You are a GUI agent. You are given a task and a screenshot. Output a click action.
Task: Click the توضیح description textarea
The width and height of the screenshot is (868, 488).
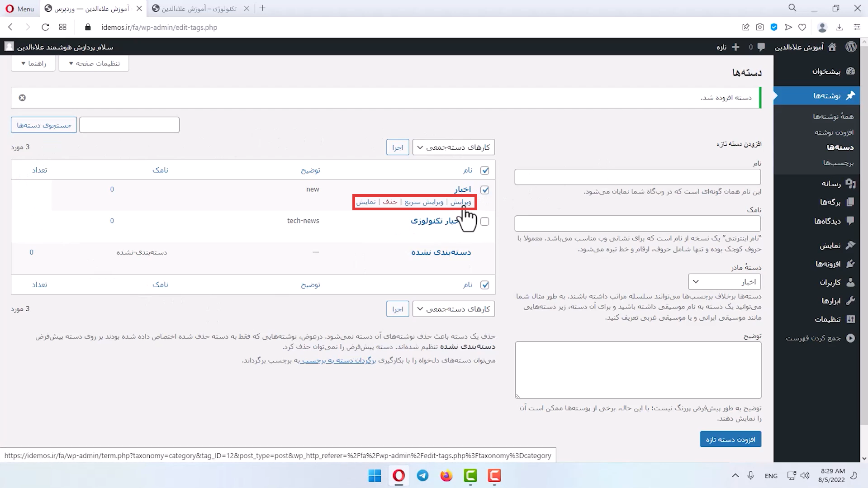coord(638,370)
